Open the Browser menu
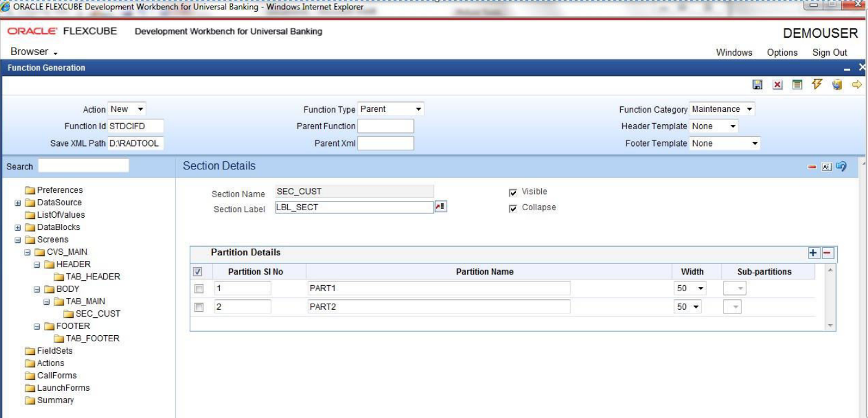This screenshot has height=418, width=868. 34,52
